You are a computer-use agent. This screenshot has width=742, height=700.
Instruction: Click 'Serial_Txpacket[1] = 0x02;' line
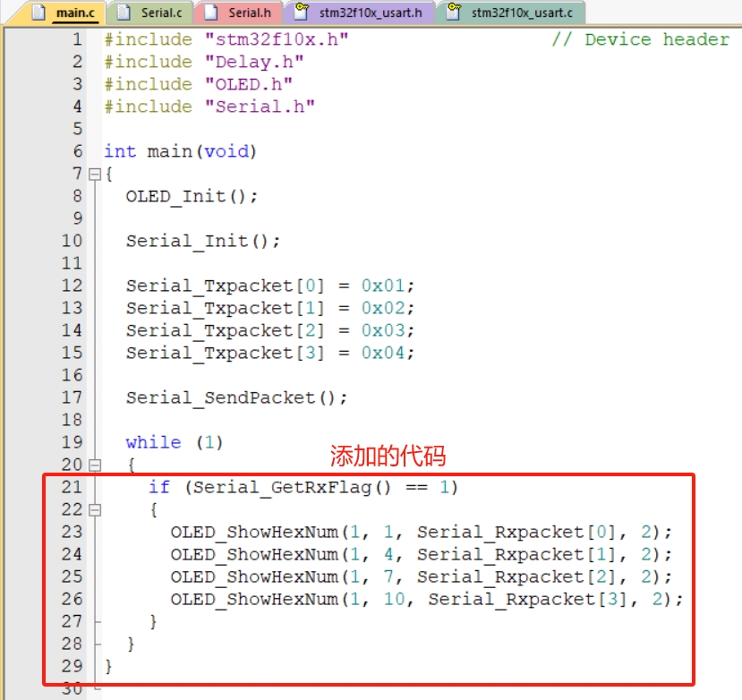point(270,309)
